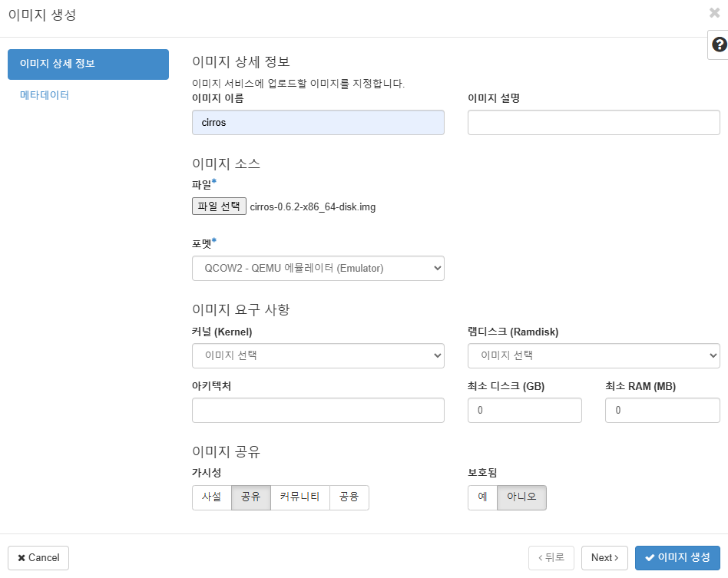Focus the 이미지 설명 text field
This screenshot has height=578, width=728.
click(594, 123)
